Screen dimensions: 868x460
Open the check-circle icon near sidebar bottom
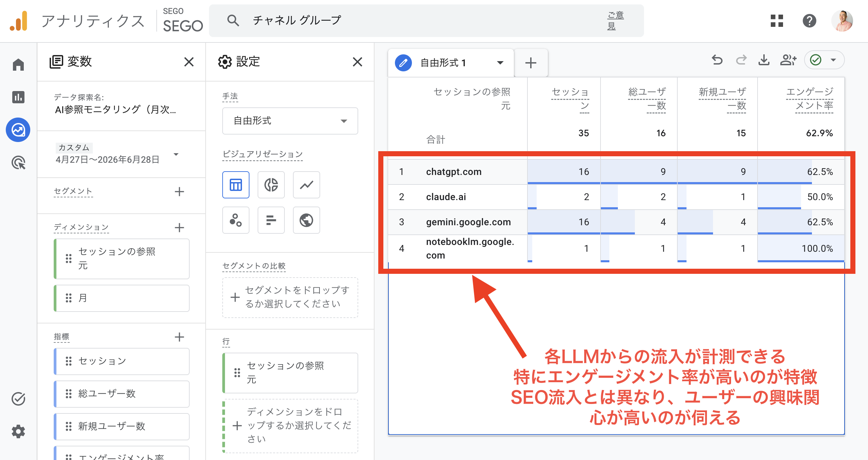click(x=18, y=399)
